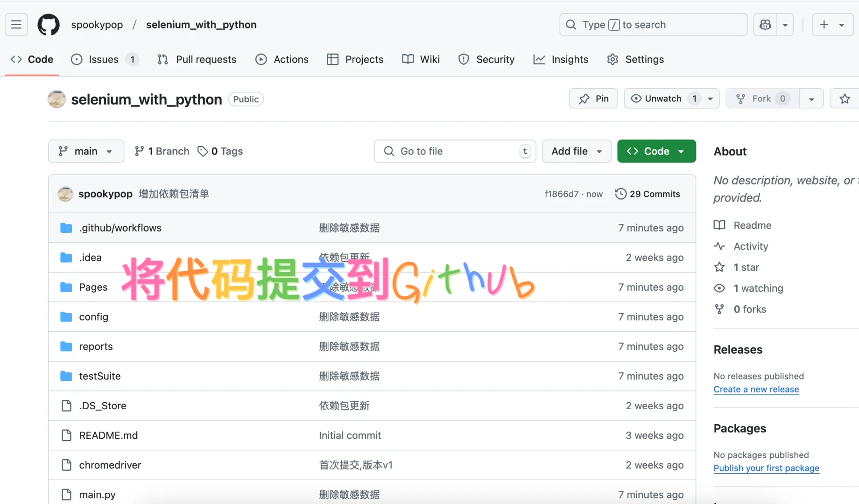Open the Copilot menu icon in the header
Screen dimensions: 859x504
[764, 24]
